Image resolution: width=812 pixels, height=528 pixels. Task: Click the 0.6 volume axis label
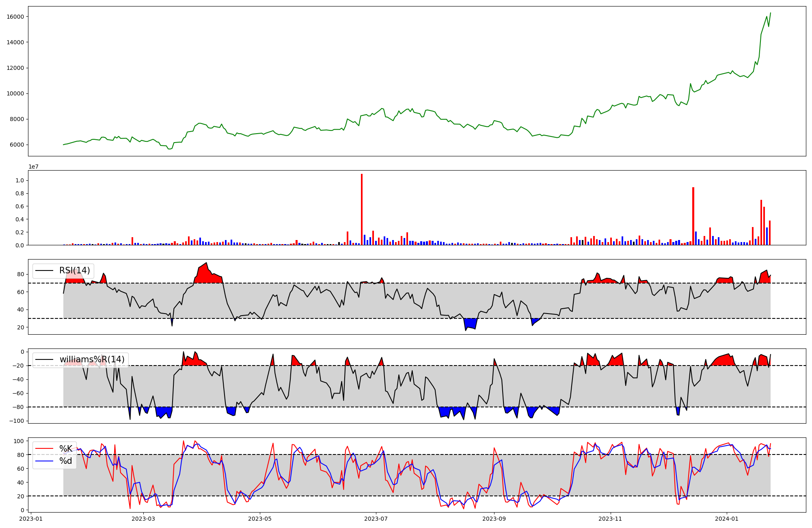[x=19, y=206]
